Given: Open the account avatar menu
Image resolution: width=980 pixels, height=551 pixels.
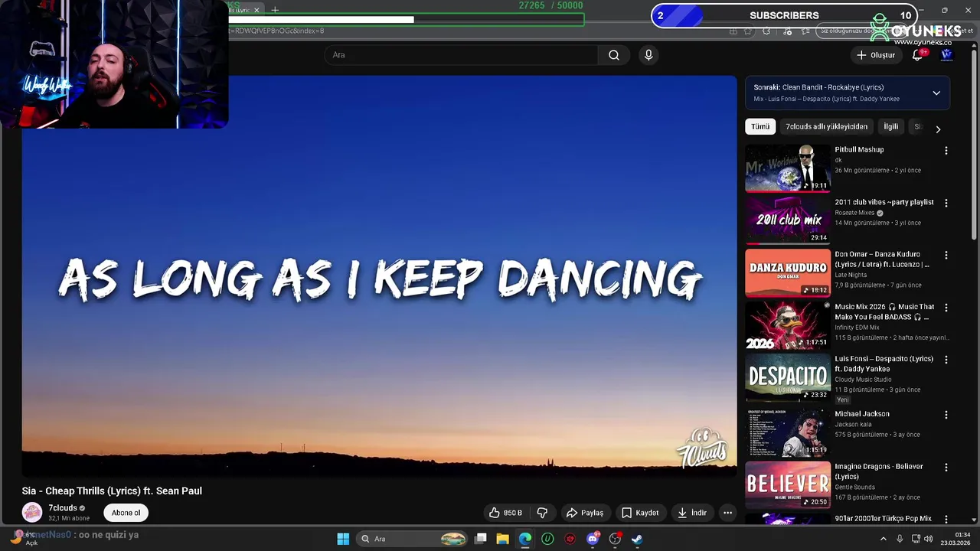Looking at the screenshot, I should tap(946, 55).
